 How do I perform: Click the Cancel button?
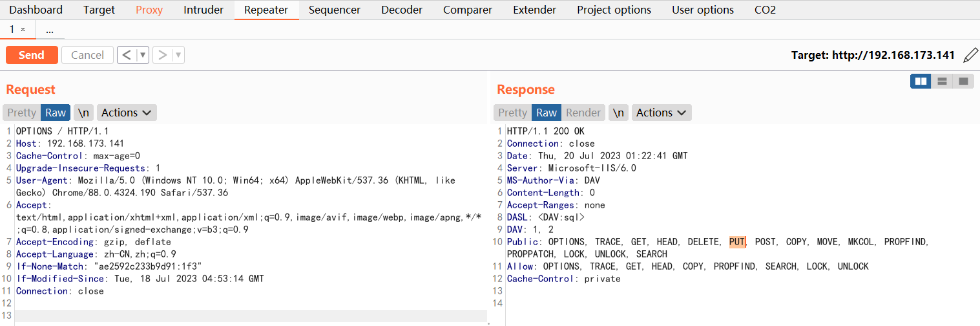point(87,55)
